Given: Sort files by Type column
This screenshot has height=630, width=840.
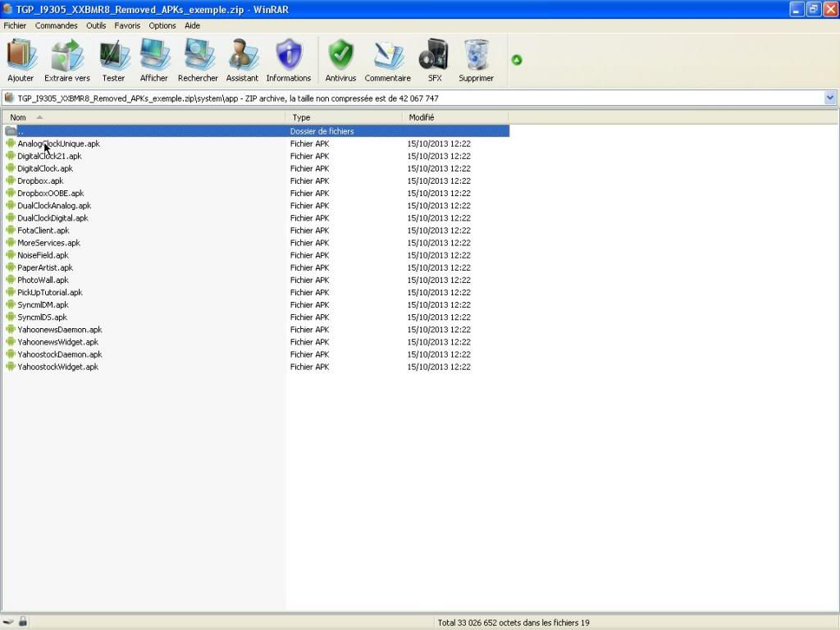Looking at the screenshot, I should tap(344, 117).
